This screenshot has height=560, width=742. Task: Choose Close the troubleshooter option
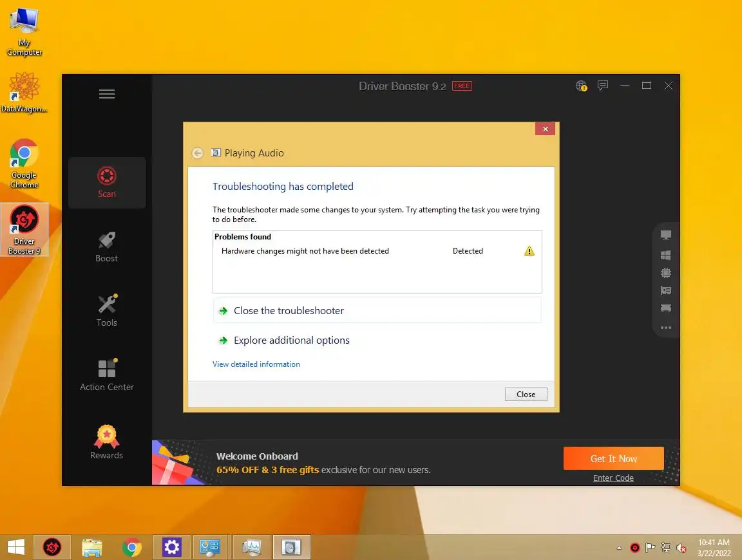(377, 311)
